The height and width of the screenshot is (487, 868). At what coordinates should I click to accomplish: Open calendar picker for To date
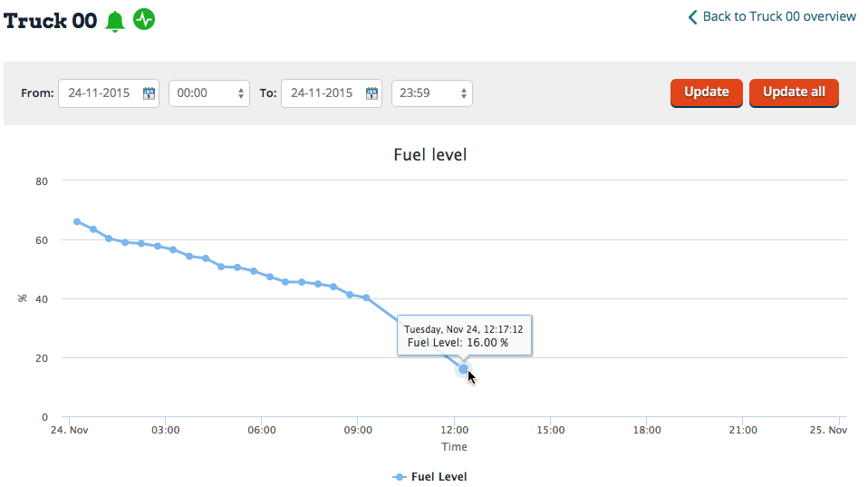pyautogui.click(x=371, y=93)
